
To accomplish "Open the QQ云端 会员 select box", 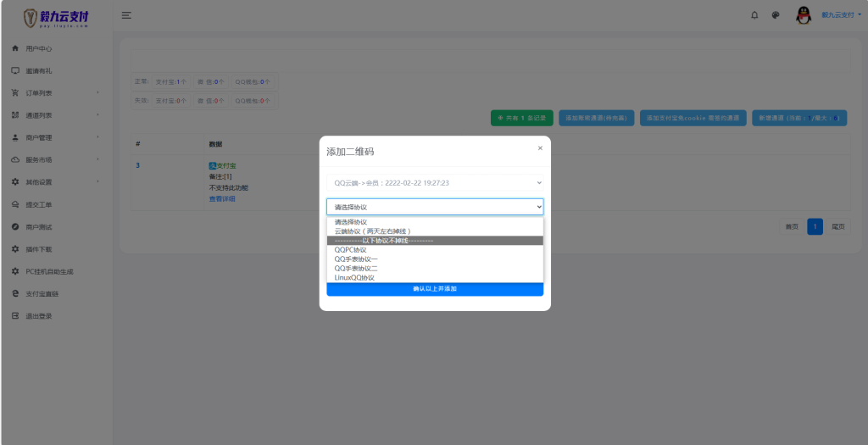I will (x=435, y=182).
